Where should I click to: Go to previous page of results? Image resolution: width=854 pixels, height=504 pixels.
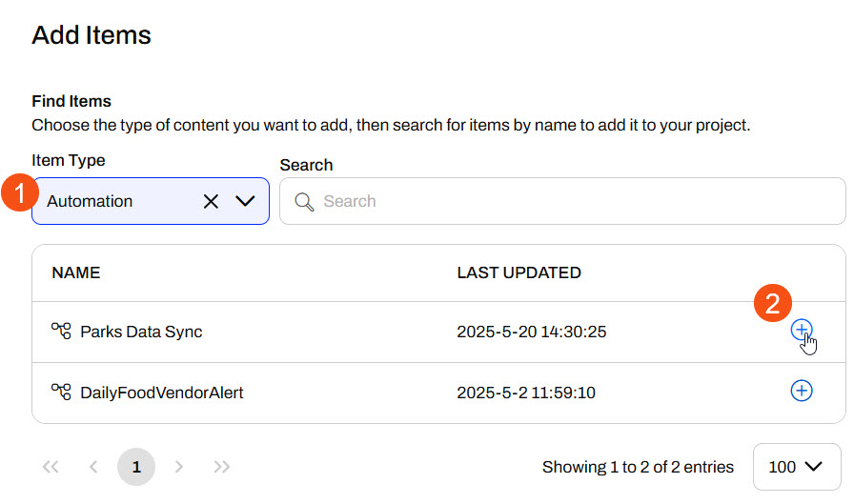93,467
